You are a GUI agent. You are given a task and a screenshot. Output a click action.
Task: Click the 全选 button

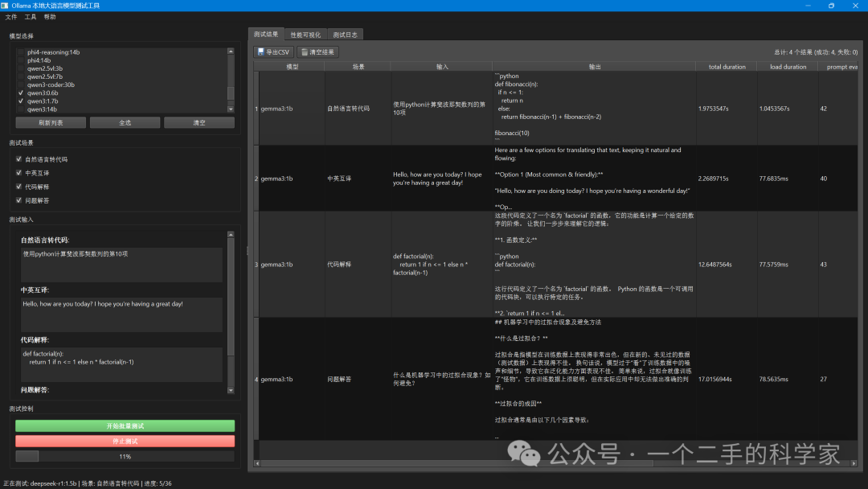click(125, 122)
